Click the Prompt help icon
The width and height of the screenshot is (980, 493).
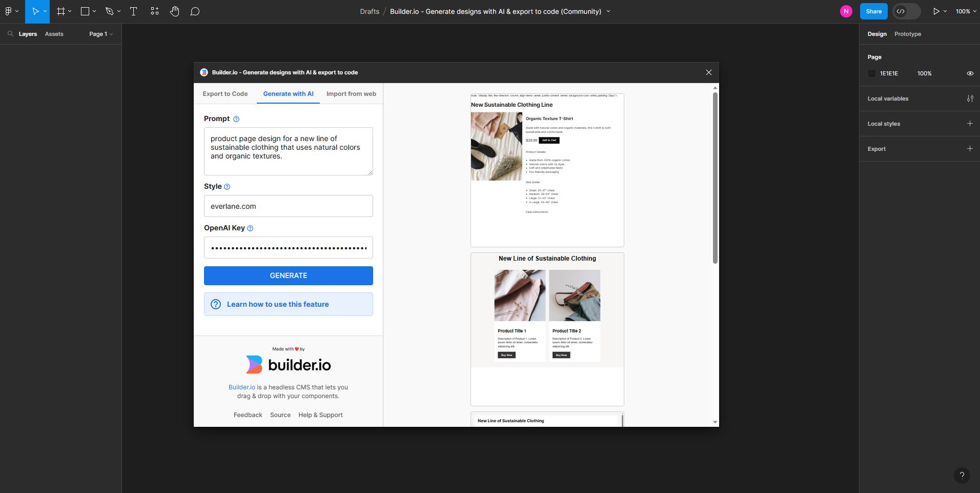[236, 119]
